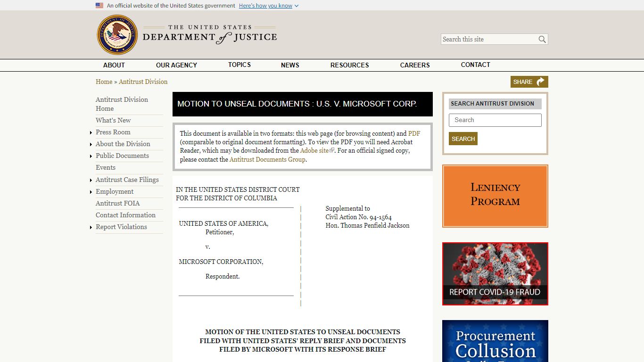
Task: Click 'FOR THE DISTRICT OF COLUMBIA' text
Action: coord(226,198)
